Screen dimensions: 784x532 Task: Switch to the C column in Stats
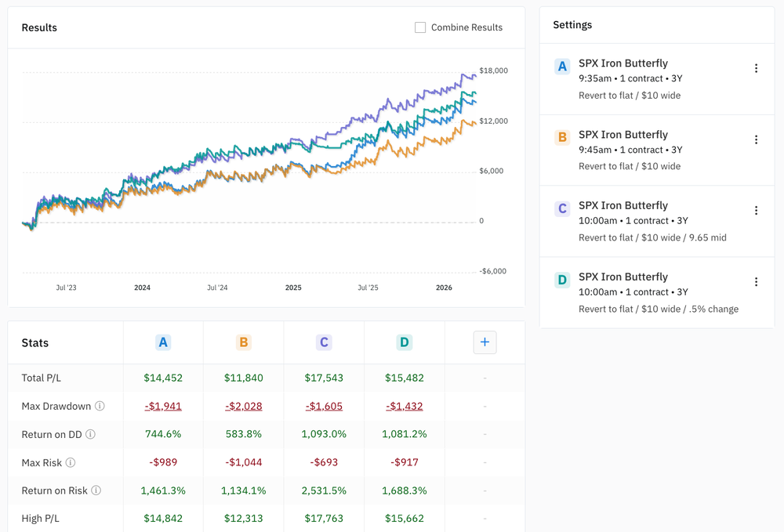(x=324, y=342)
